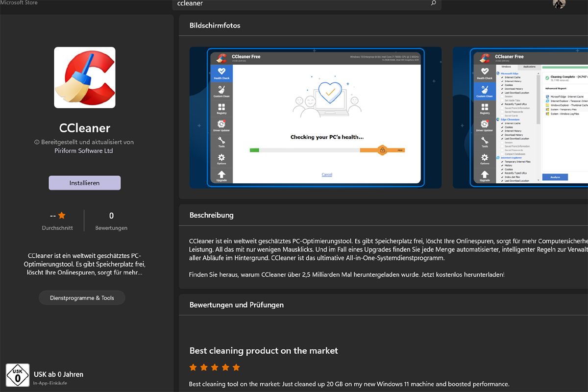Image resolution: width=588 pixels, height=392 pixels.
Task: Open the Custom Clean screenshot thumbnail
Action: pyautogui.click(x=520, y=118)
